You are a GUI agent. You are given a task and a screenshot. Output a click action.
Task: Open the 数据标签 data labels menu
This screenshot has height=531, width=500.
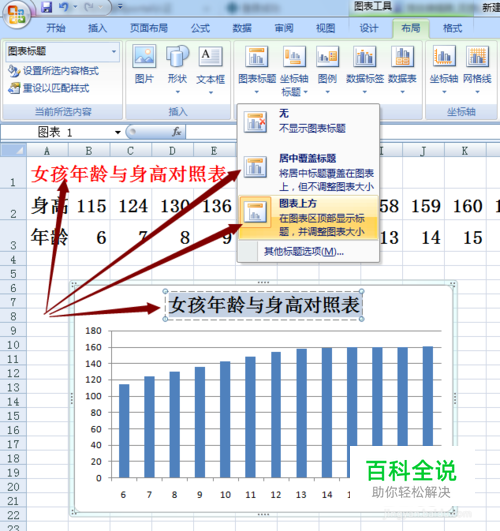[x=365, y=69]
